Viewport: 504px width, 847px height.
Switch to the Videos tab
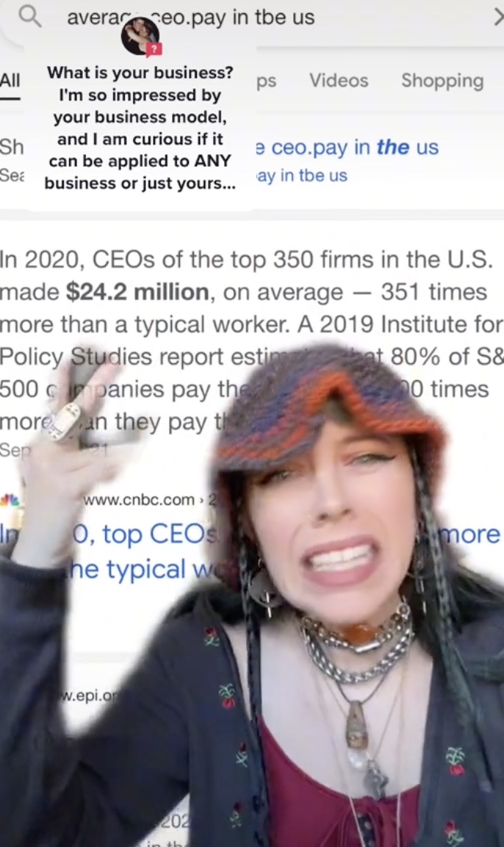[x=339, y=80]
